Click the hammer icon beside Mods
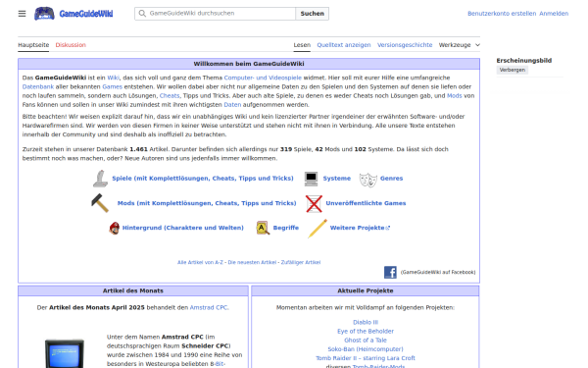The height and width of the screenshot is (368, 588). (100, 203)
